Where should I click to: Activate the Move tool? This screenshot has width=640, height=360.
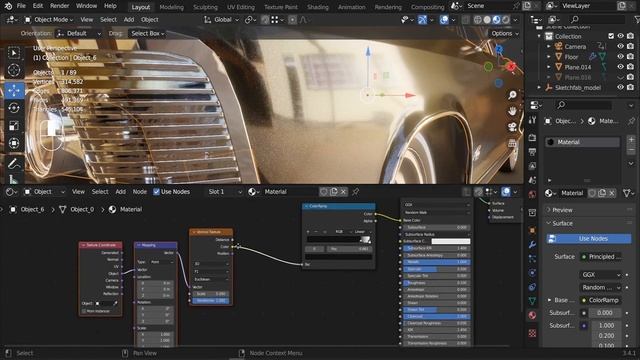[x=14, y=90]
